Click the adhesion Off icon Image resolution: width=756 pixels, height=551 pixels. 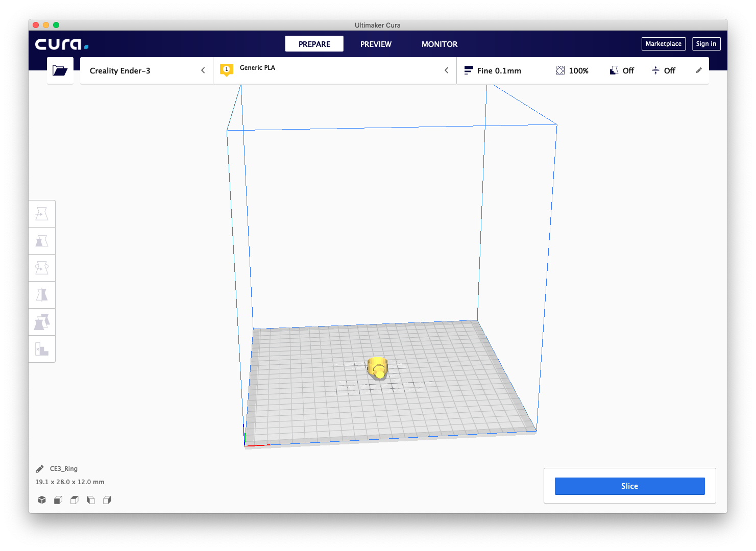(x=655, y=70)
